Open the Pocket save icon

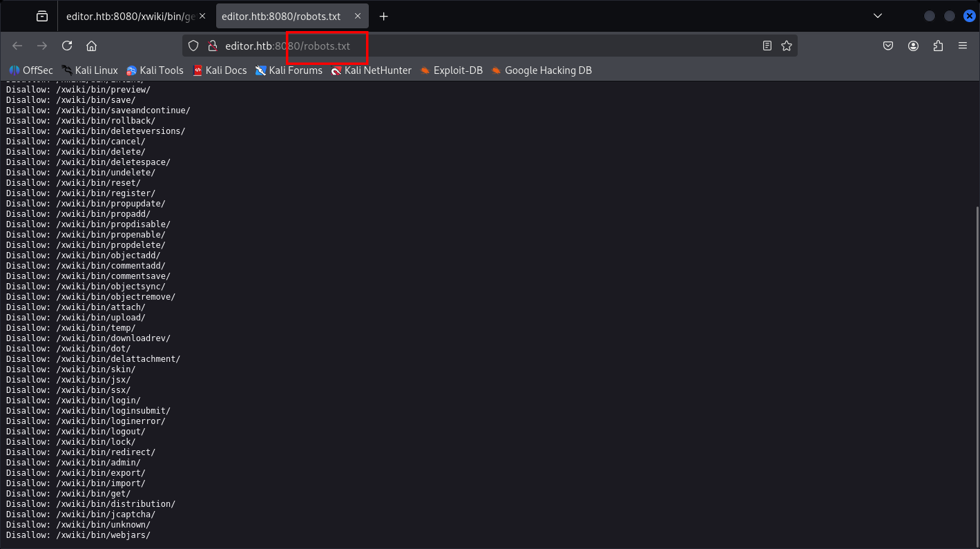click(x=889, y=46)
